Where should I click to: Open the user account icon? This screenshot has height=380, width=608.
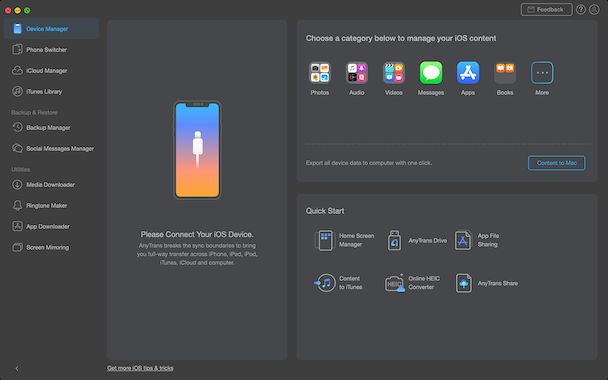coord(594,9)
